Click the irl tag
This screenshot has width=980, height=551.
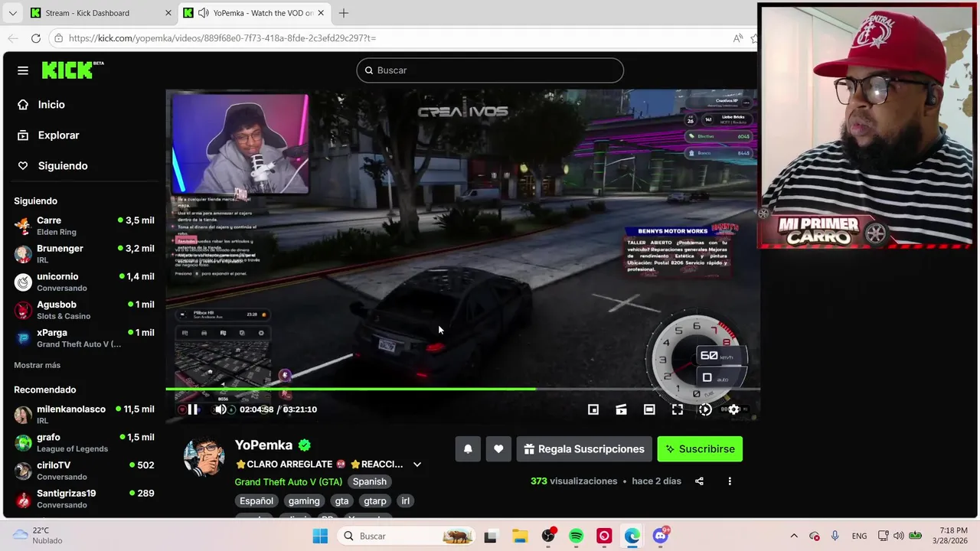tap(406, 500)
